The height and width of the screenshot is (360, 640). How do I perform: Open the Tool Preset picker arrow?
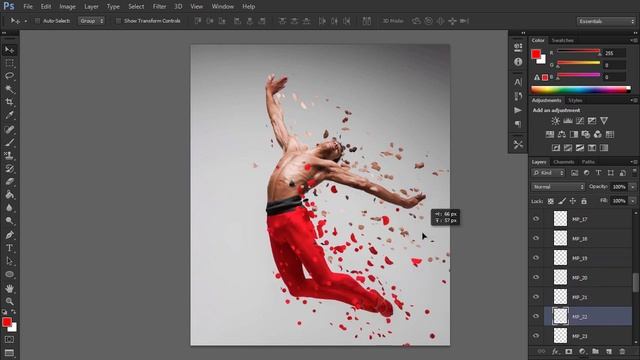click(26, 21)
